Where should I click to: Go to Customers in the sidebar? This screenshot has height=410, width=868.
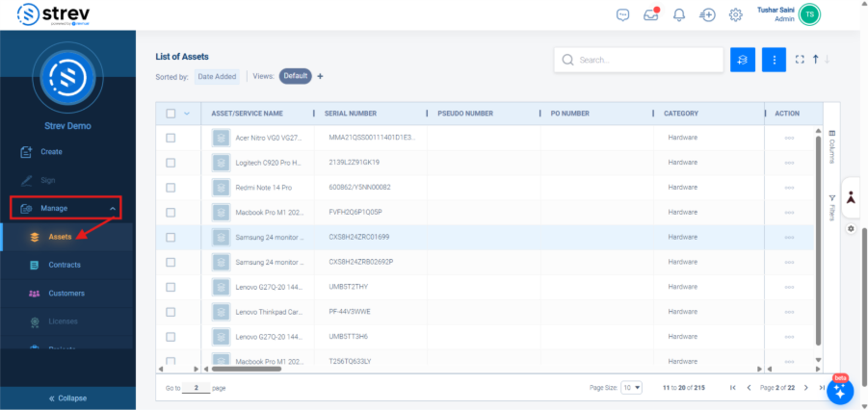pos(66,293)
